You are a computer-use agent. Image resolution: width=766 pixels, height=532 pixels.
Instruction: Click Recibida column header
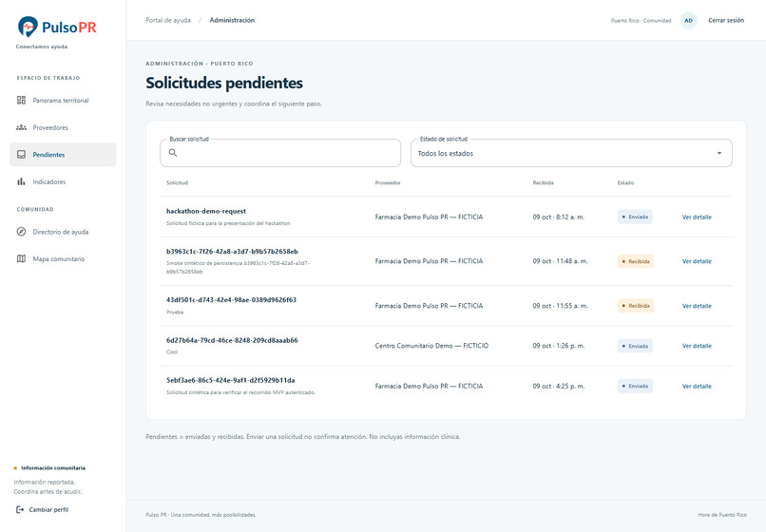(x=544, y=182)
